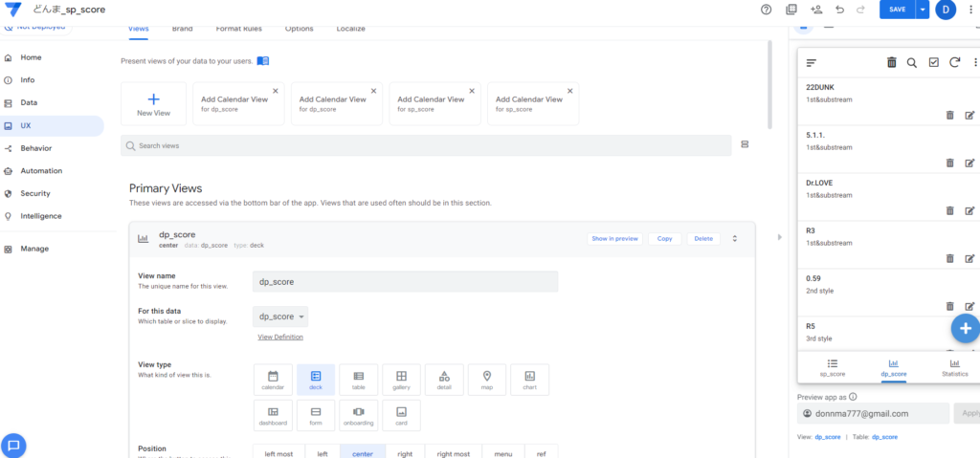Viewport: 980px width, 458px height.
Task: Select the form view type
Action: [x=316, y=416]
